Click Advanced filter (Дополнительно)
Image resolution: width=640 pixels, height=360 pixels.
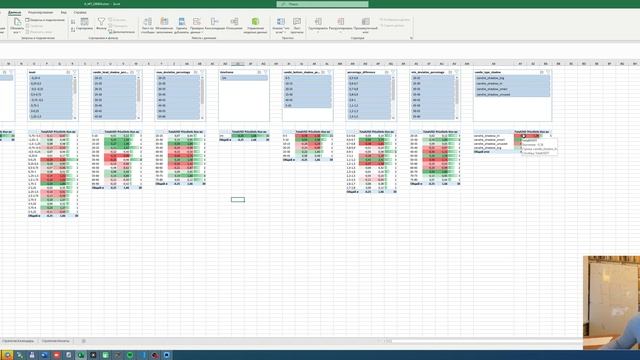point(122,31)
